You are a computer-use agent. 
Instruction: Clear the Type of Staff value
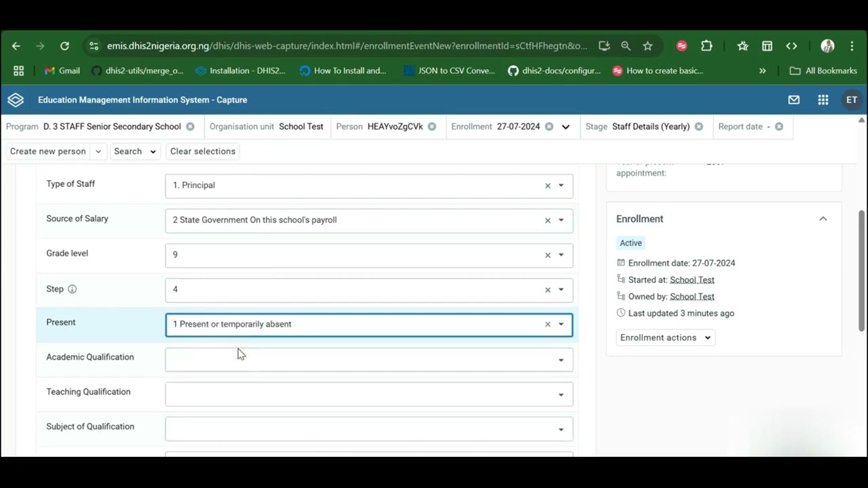click(548, 186)
